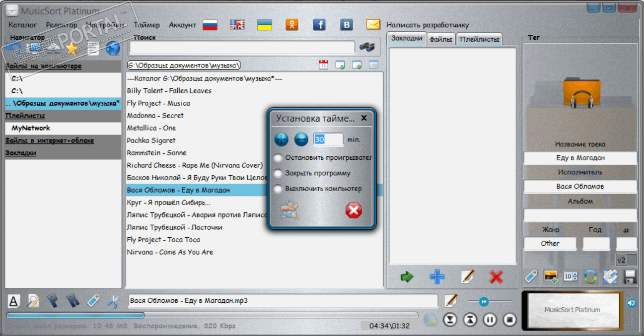The width and height of the screenshot is (644, 336).
Task: Close the Установка таймера dialog
Action: (x=364, y=118)
